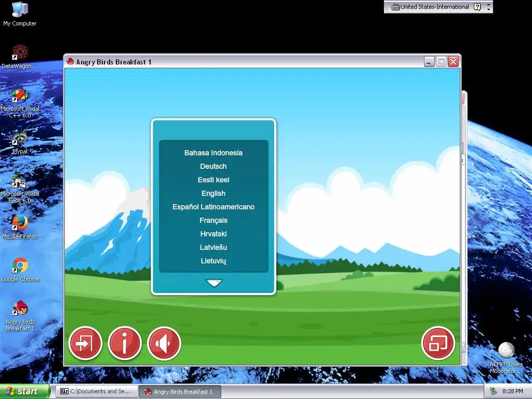The height and width of the screenshot is (399, 532).
Task: Open language bar options arrow
Action: click(488, 9)
